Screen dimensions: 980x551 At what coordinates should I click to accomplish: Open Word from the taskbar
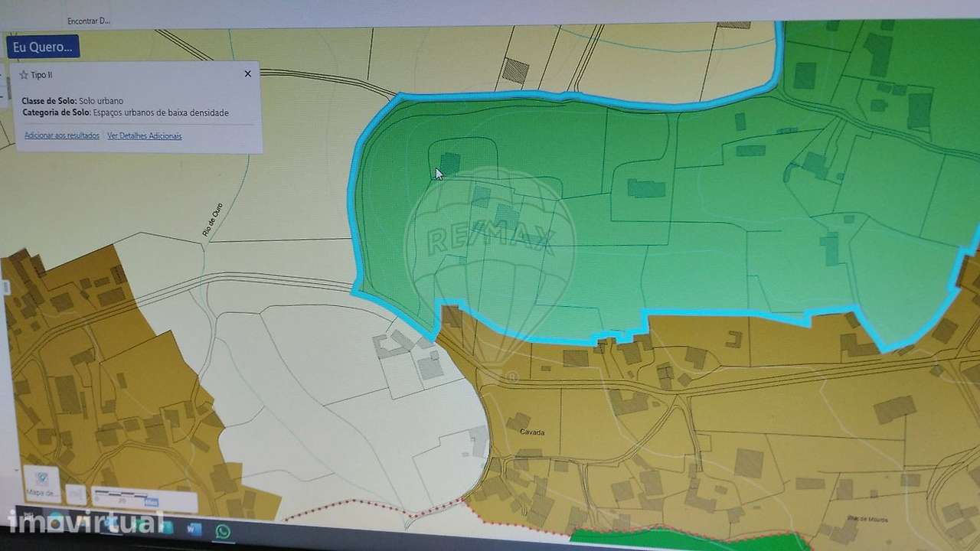193,530
